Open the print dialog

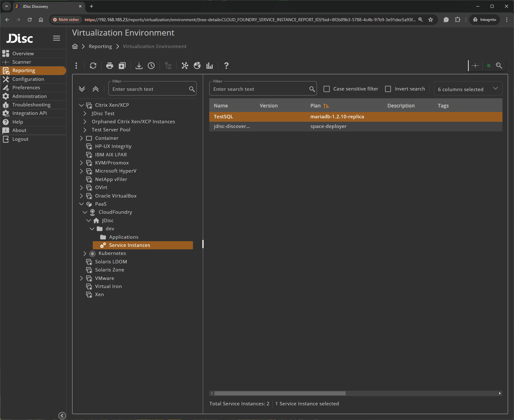point(109,66)
